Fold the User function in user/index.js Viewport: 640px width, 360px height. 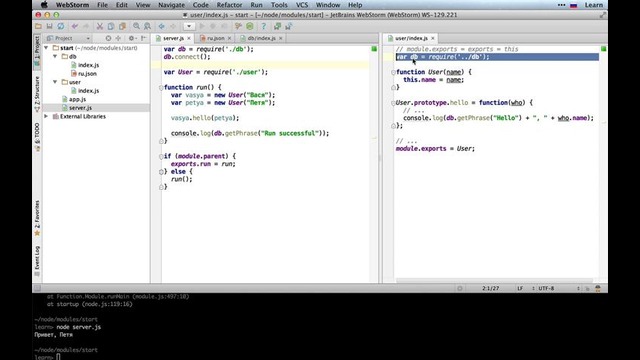point(393,72)
